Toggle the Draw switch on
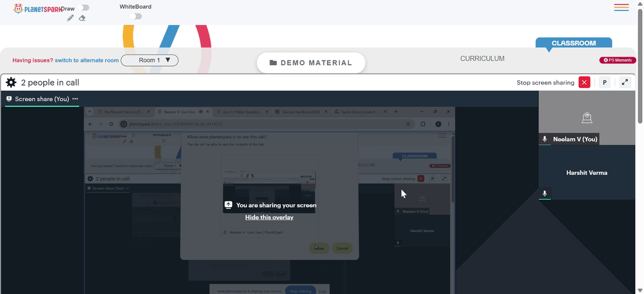The image size is (644, 294). click(x=83, y=8)
